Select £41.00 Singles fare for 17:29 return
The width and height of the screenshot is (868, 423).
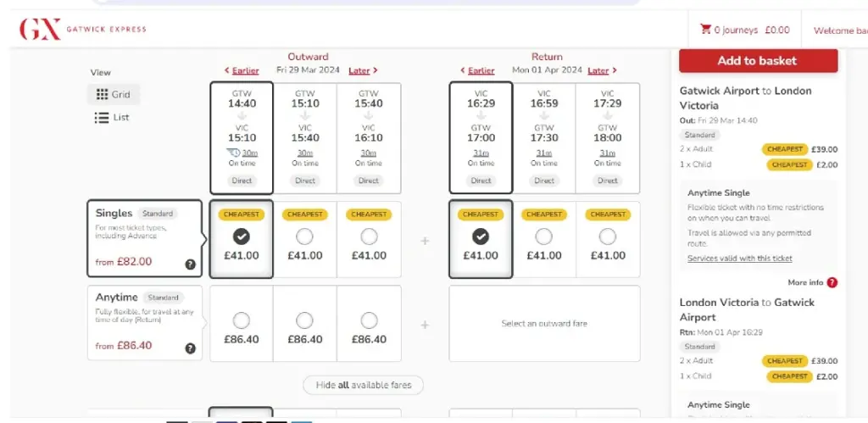[x=608, y=237]
